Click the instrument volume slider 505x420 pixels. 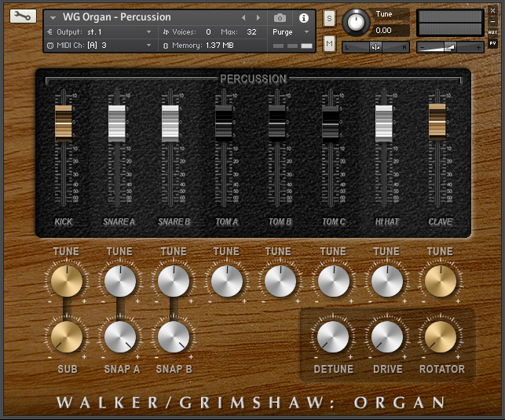pyautogui.click(x=450, y=47)
